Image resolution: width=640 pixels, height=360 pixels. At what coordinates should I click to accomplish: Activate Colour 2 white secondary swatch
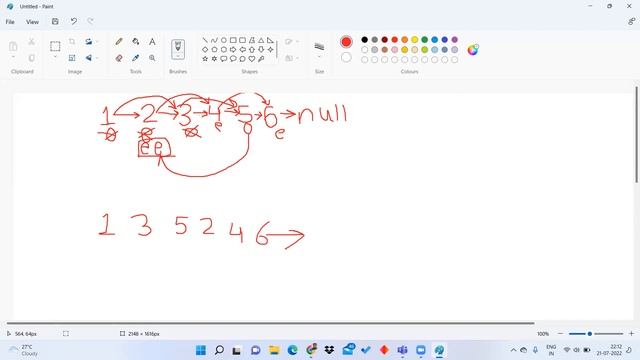346,58
